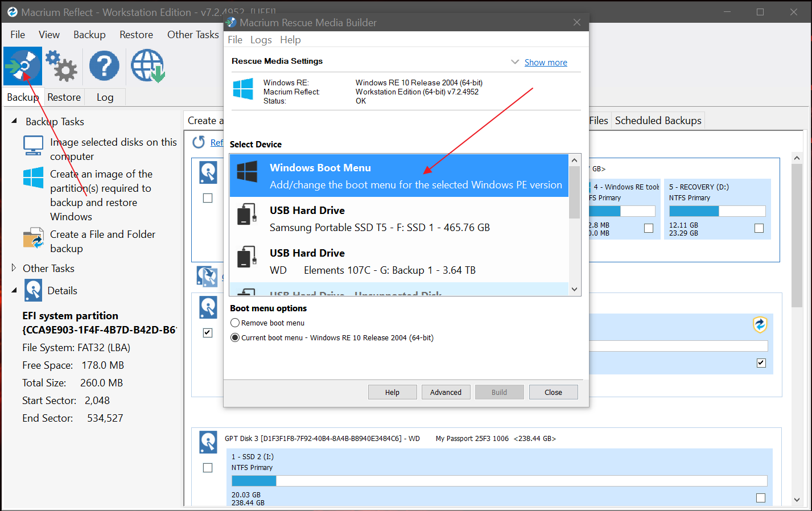Collapse the Backup Tasks tree section
Image resolution: width=812 pixels, height=511 pixels.
14,121
